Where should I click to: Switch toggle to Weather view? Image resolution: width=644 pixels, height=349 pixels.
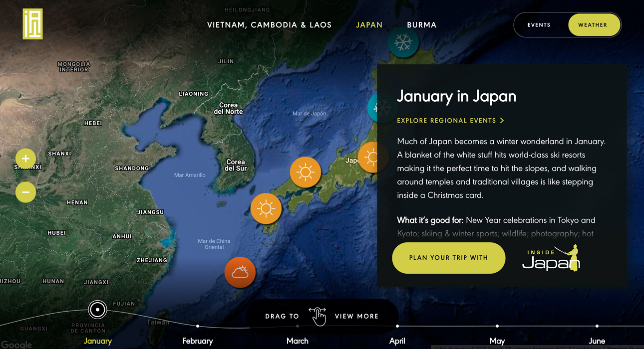coord(593,25)
